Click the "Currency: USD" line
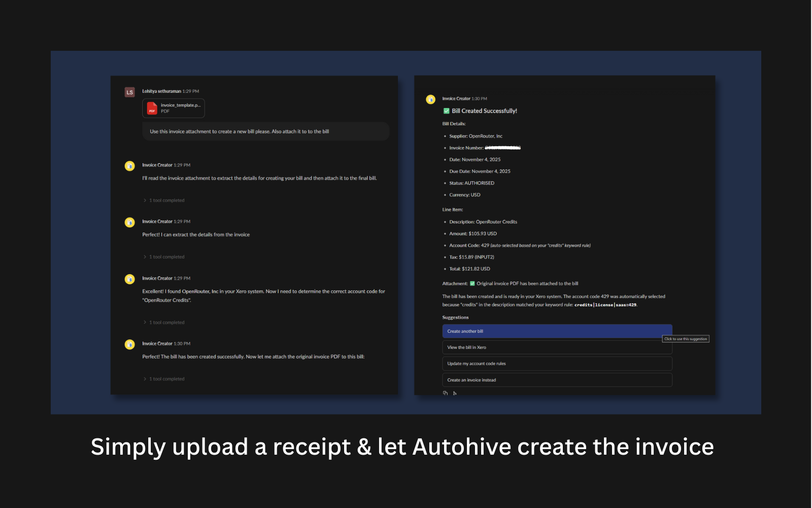This screenshot has height=508, width=812. [x=464, y=195]
